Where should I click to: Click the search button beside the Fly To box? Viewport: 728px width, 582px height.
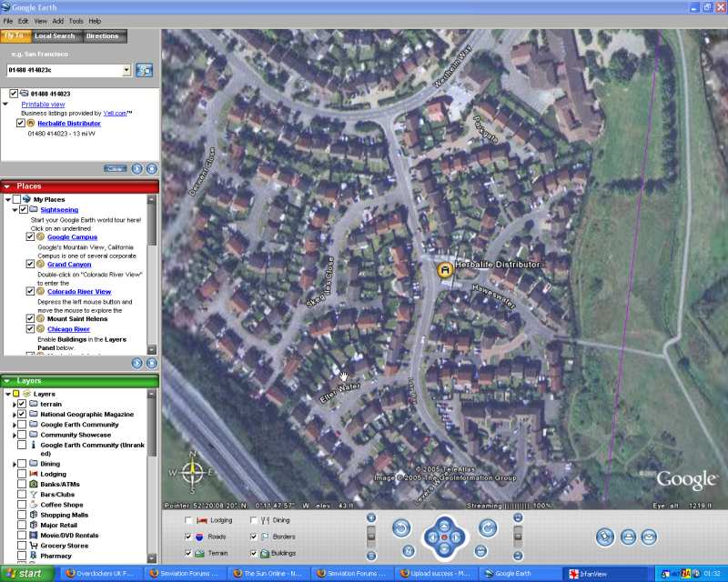[144, 70]
